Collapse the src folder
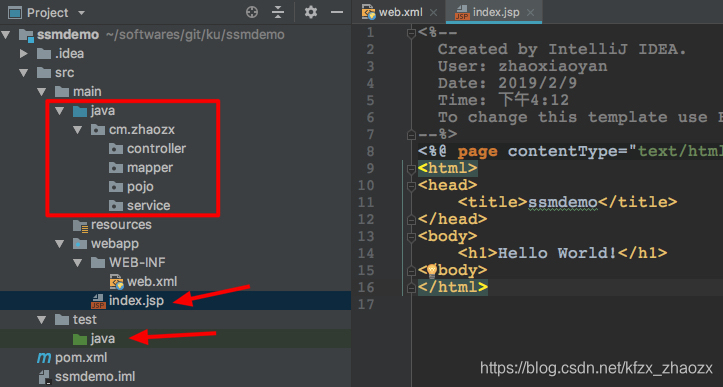Image resolution: width=723 pixels, height=387 pixels. pos(24,72)
